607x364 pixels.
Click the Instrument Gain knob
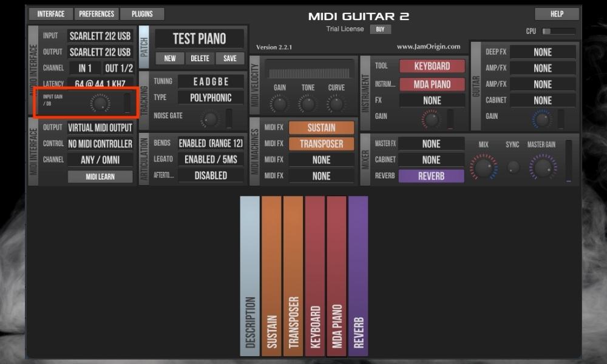pyautogui.click(x=431, y=120)
